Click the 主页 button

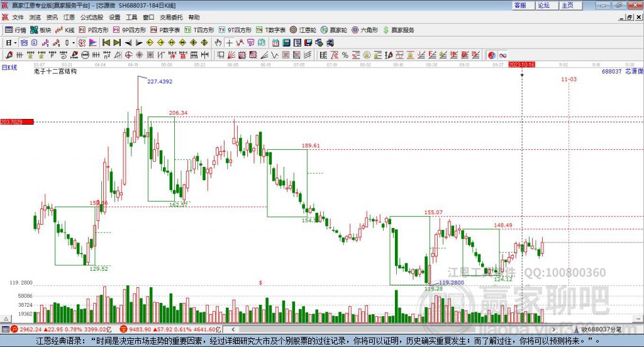[x=571, y=5]
